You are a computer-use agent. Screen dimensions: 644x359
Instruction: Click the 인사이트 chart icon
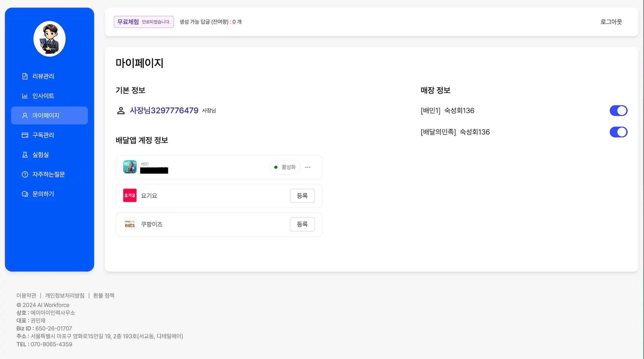pos(25,96)
